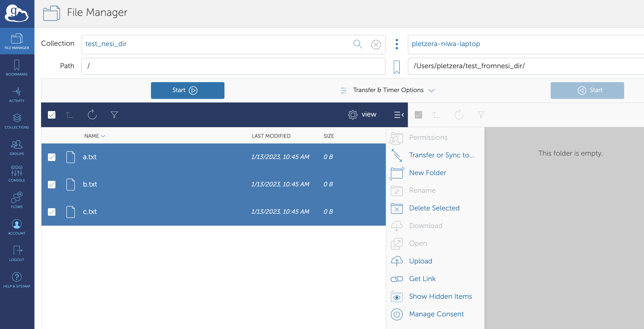
Task: Select Show Hidden Items option
Action: [x=440, y=296]
